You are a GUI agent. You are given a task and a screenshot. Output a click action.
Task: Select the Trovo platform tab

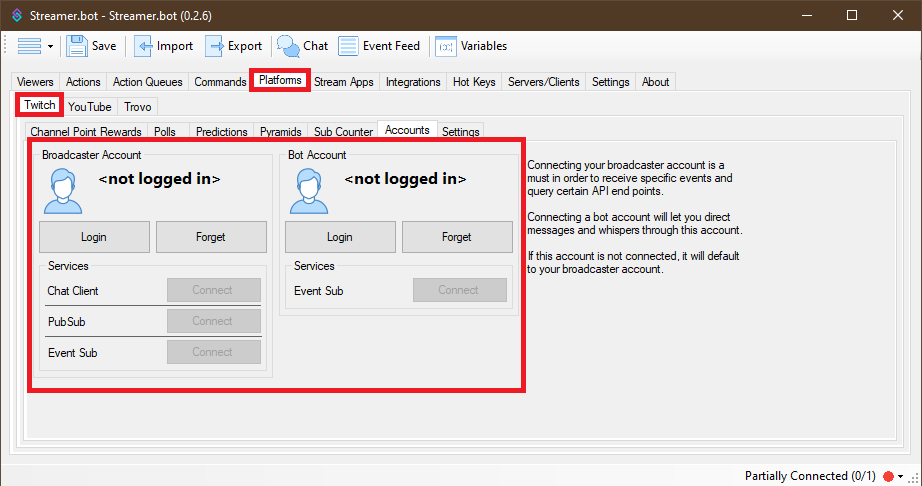[x=138, y=106]
